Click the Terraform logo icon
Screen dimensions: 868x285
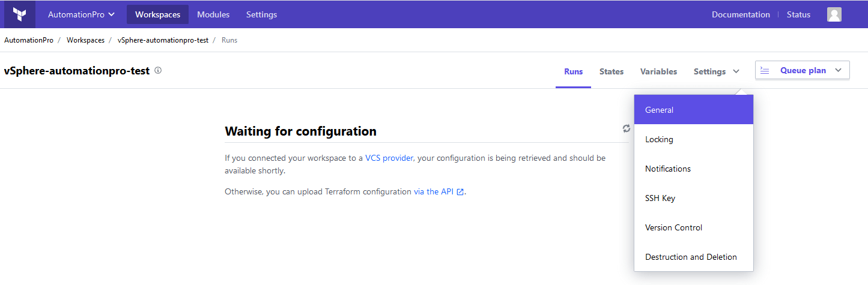pos(20,14)
